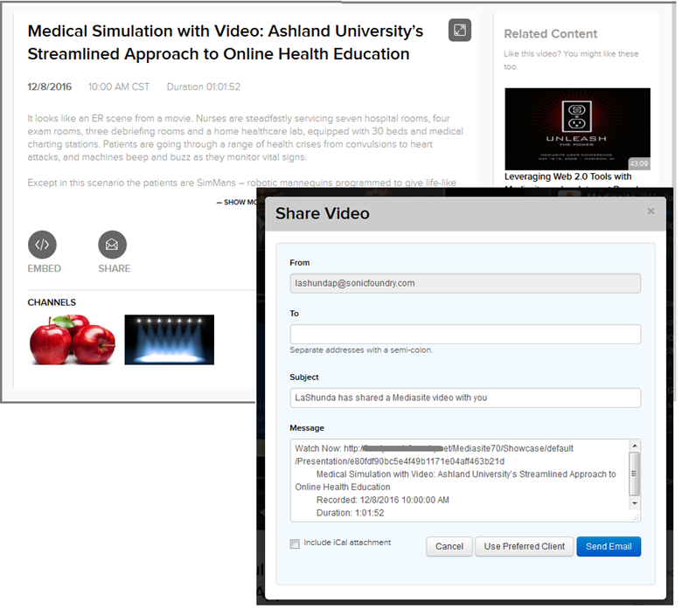Image resolution: width=682 pixels, height=616 pixels.
Task: Click the Share envelope icon
Action: point(113,246)
